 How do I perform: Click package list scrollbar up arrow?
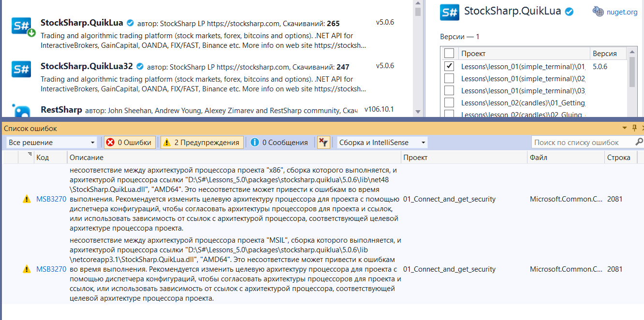point(418,3)
